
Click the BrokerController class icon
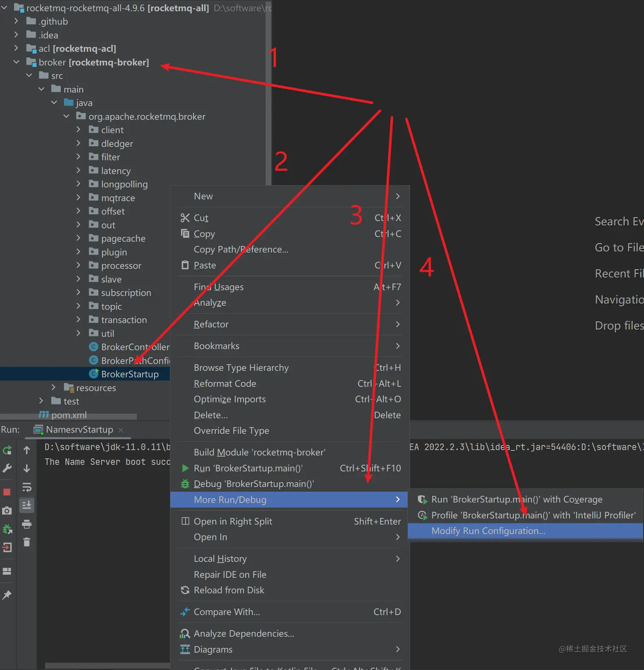click(94, 347)
